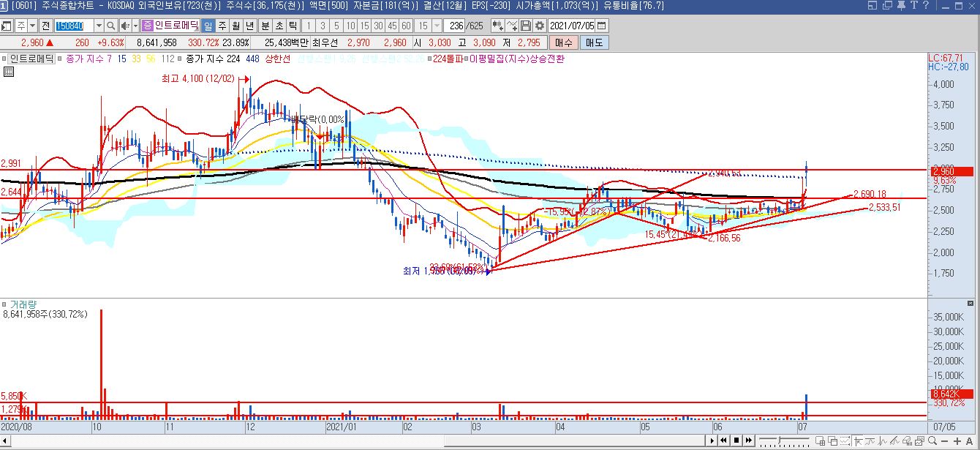Viewport: 980px width, 450px height.
Task: Choose the 1 interval button
Action: click(x=309, y=26)
